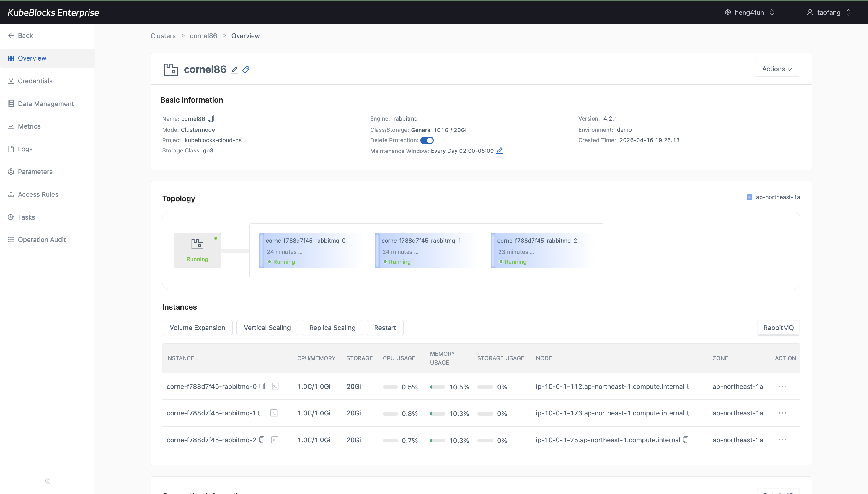Open Access Rules in the sidebar

pyautogui.click(x=48, y=194)
